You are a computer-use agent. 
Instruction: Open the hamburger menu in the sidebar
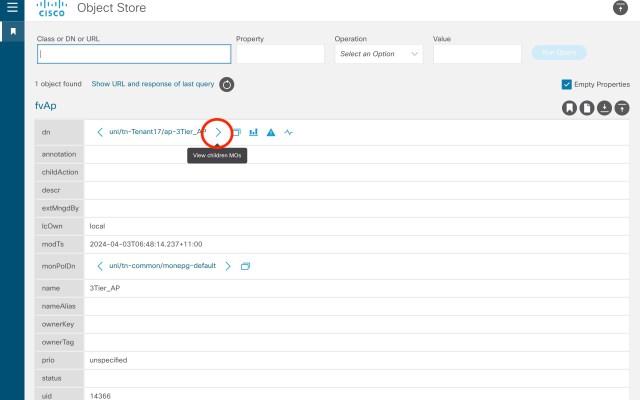[x=13, y=9]
